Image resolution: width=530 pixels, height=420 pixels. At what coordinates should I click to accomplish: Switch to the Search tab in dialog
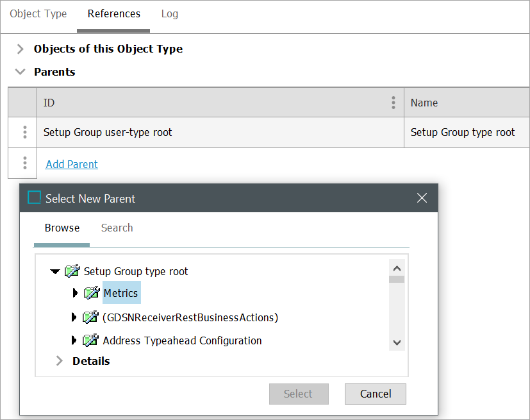117,228
